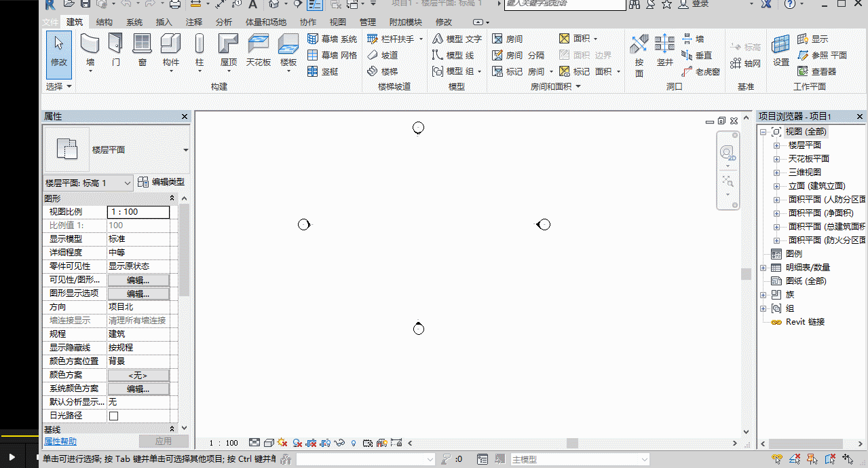Screen dimensions: 868x468
Task: Click the 视图比例 1:100 field
Action: tap(138, 212)
